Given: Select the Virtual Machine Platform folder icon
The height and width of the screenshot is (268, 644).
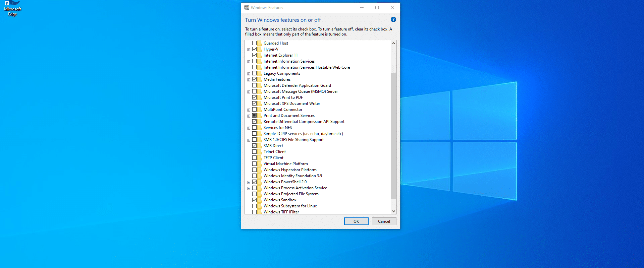Looking at the screenshot, I should [260, 164].
